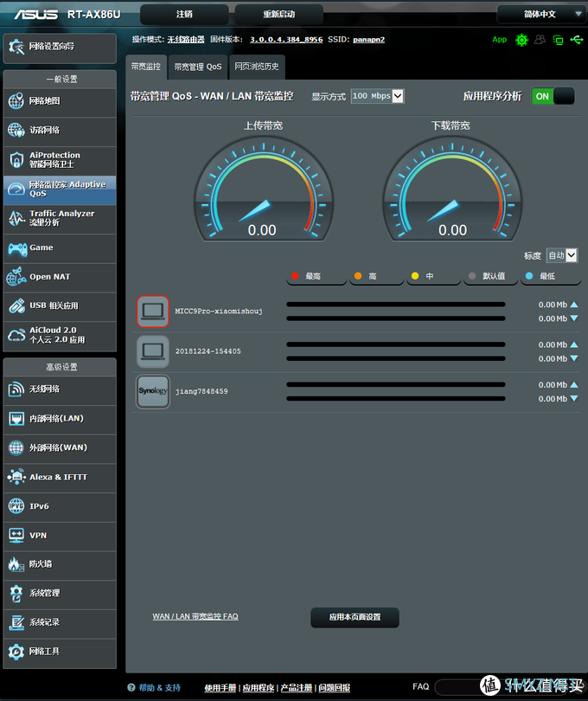Click MICC9Pro-xiaomishouj device name
Screen dimensions: 588x701
coord(219,312)
